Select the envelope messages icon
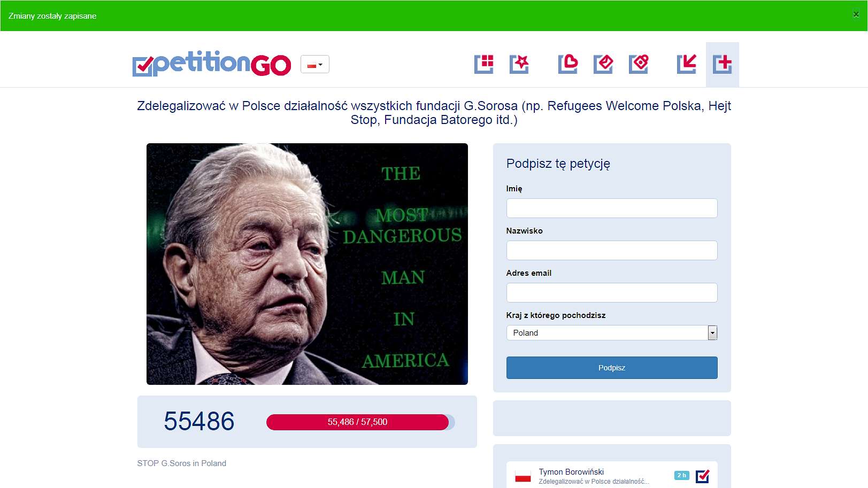868x488 pixels. coord(603,64)
